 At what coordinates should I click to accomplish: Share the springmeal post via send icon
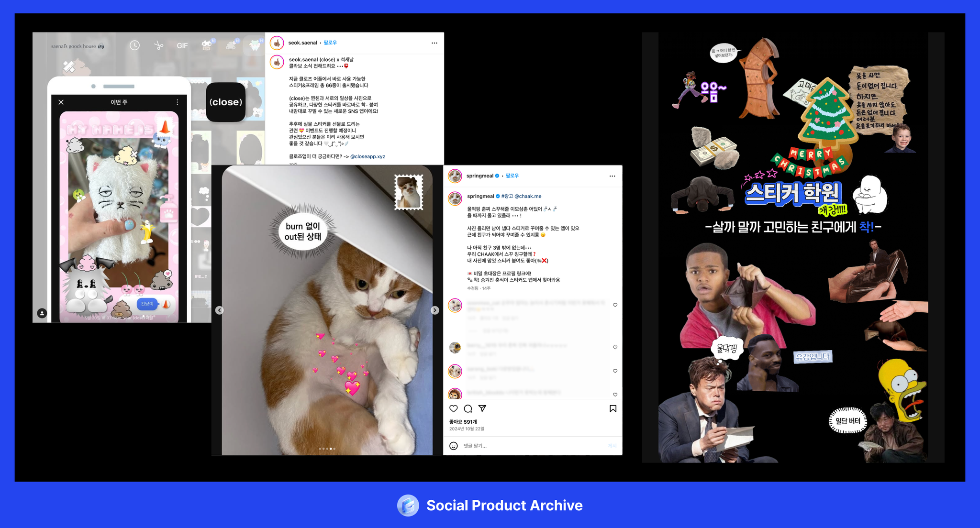tap(482, 408)
